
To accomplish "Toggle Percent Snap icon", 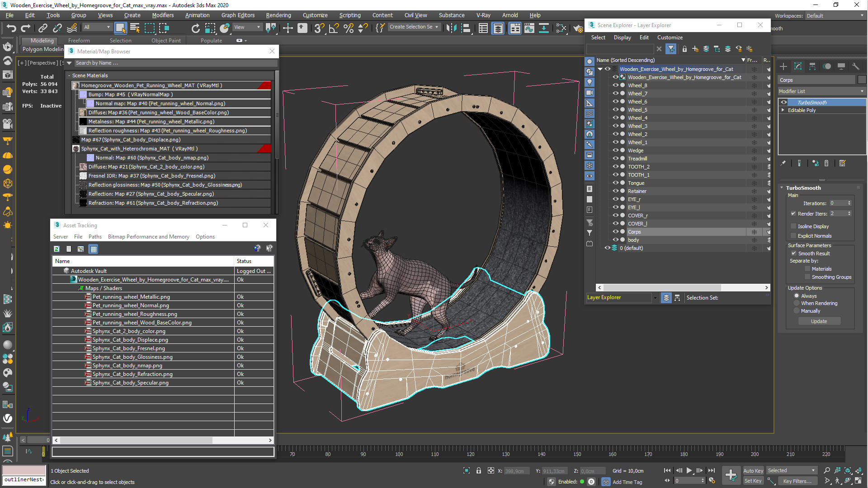I will pos(349,28).
